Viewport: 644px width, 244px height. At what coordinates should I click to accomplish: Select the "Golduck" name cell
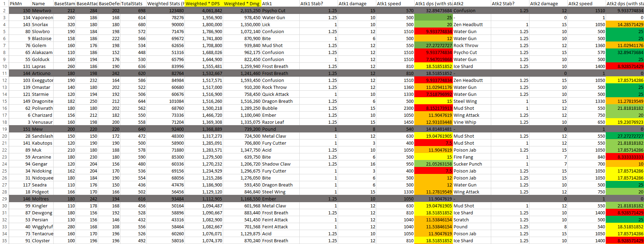(42, 59)
